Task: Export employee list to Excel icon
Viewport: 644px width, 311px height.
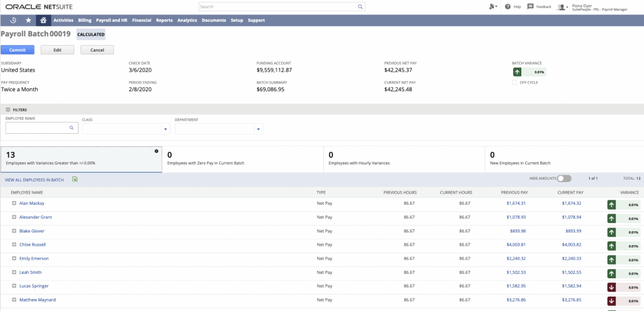Action: [x=75, y=180]
